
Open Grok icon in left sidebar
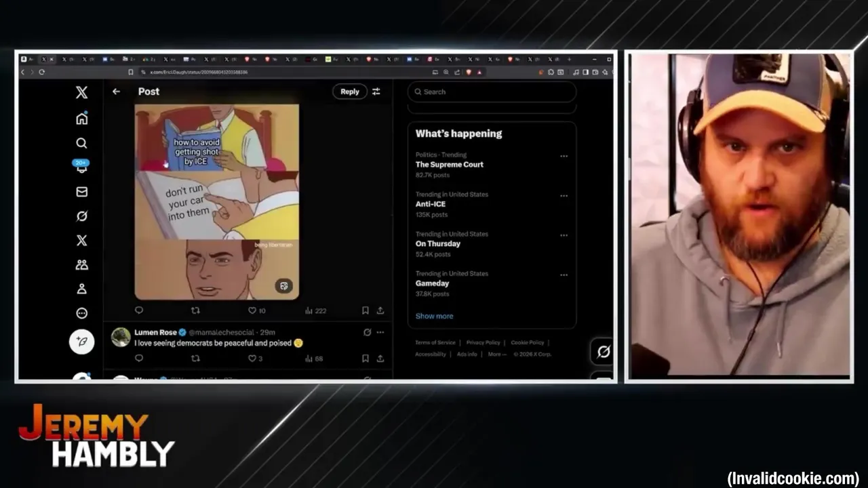coord(81,216)
